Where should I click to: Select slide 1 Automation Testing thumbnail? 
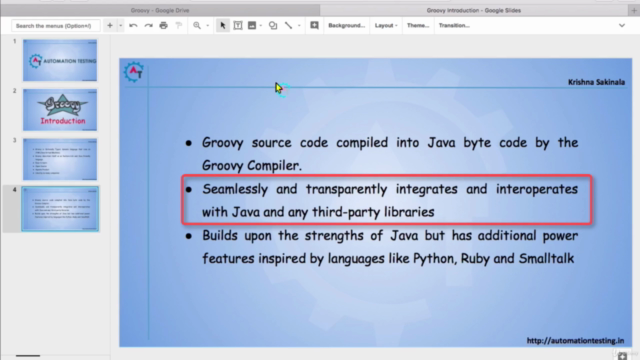tap(60, 60)
